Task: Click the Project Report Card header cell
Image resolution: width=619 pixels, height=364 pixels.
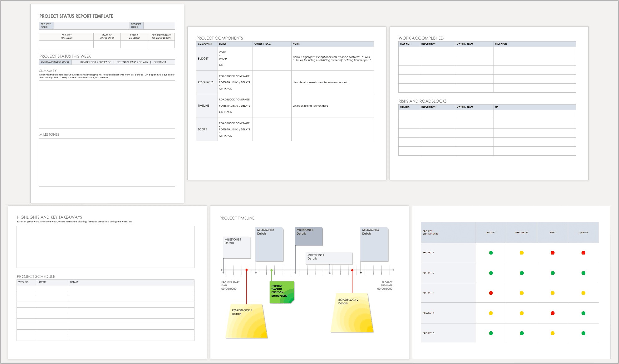Action: coord(448,232)
